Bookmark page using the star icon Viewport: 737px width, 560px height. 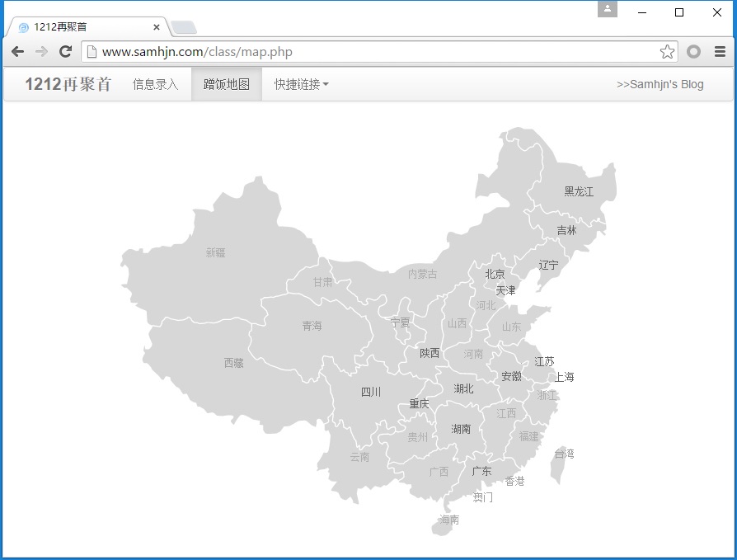click(667, 52)
